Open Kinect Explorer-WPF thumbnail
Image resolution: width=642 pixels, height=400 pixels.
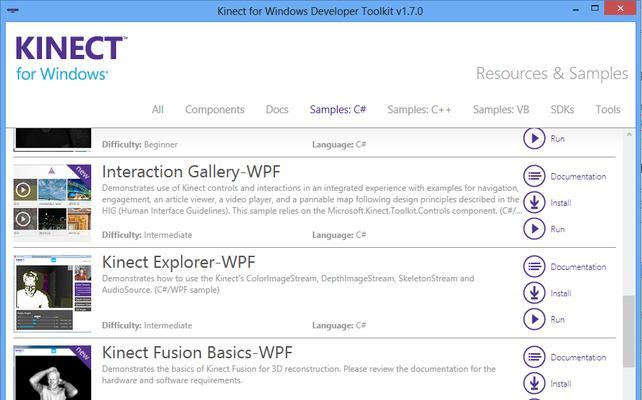point(52,293)
